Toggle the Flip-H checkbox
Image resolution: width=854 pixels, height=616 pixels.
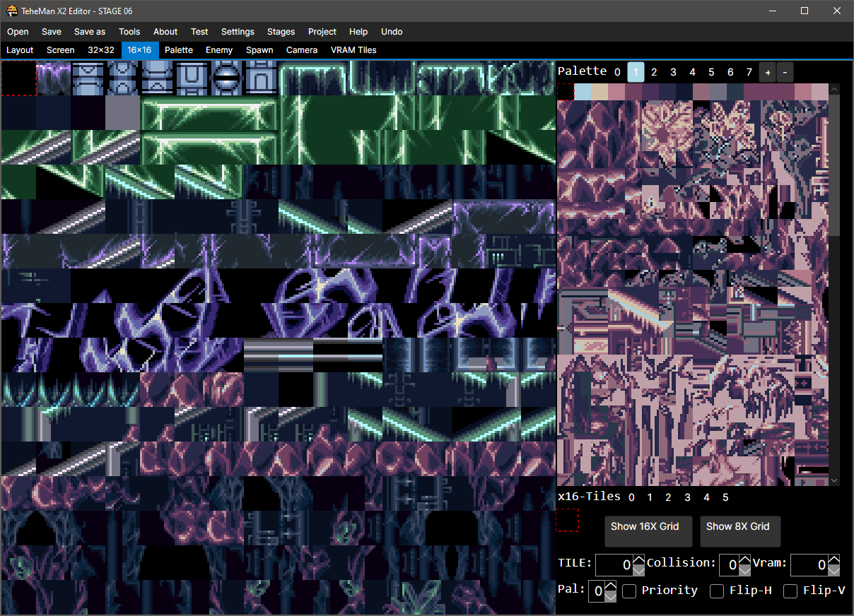[717, 591]
